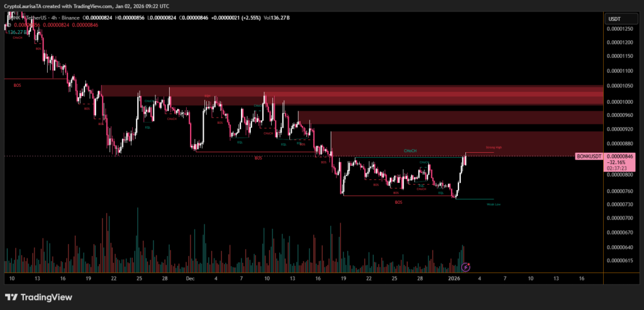Click the 2026 label on time axis
The height and width of the screenshot is (310, 644).
point(454,277)
